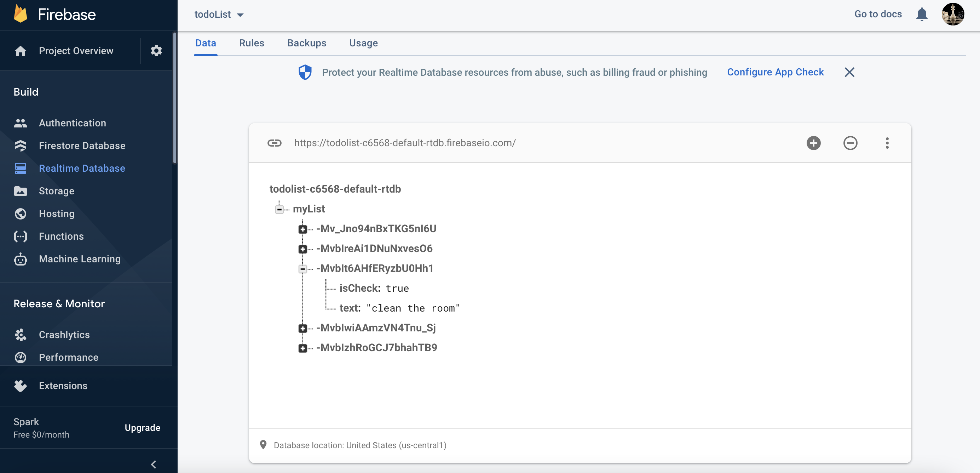This screenshot has width=980, height=473.
Task: Click text value "clean the room"
Action: [413, 308]
